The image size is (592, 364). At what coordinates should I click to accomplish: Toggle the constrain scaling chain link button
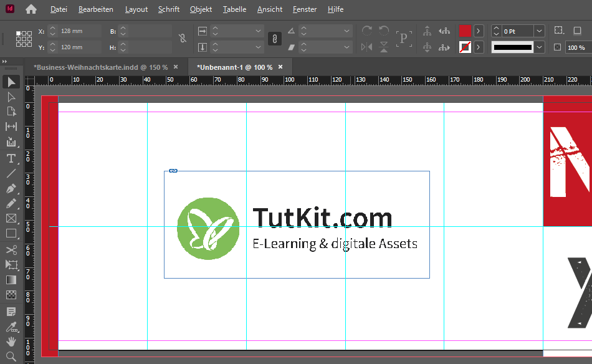click(274, 39)
